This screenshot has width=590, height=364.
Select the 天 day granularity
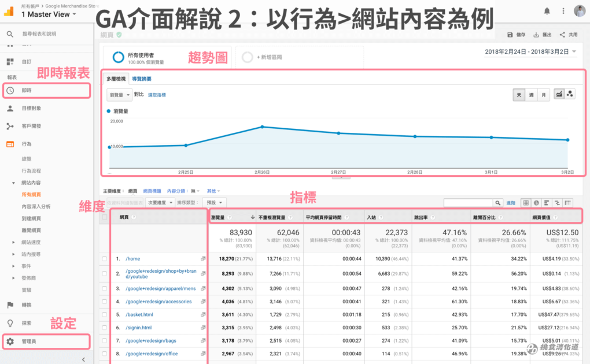click(x=519, y=95)
